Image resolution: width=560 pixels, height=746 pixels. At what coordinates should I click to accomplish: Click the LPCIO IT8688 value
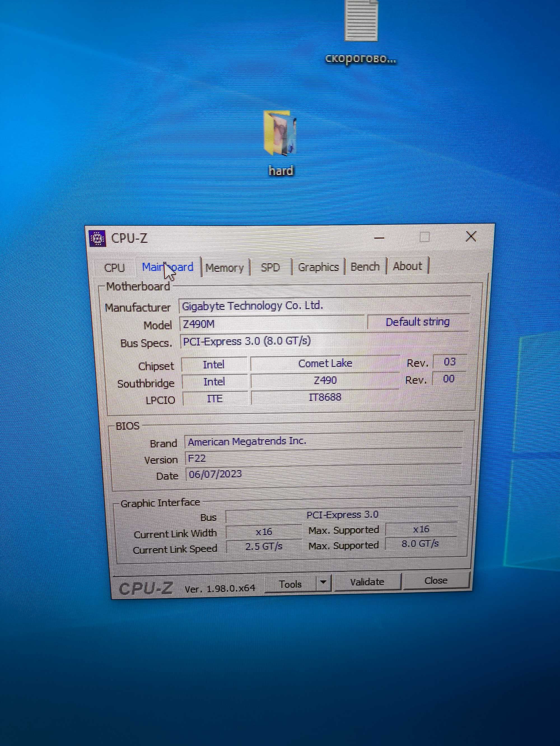pyautogui.click(x=325, y=397)
